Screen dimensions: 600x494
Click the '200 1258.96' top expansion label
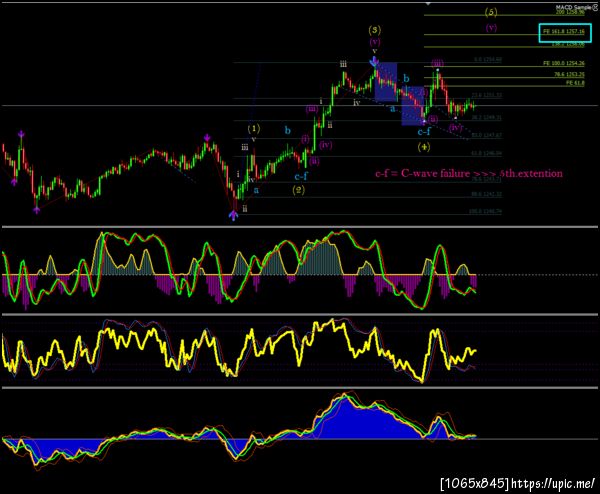(570, 12)
